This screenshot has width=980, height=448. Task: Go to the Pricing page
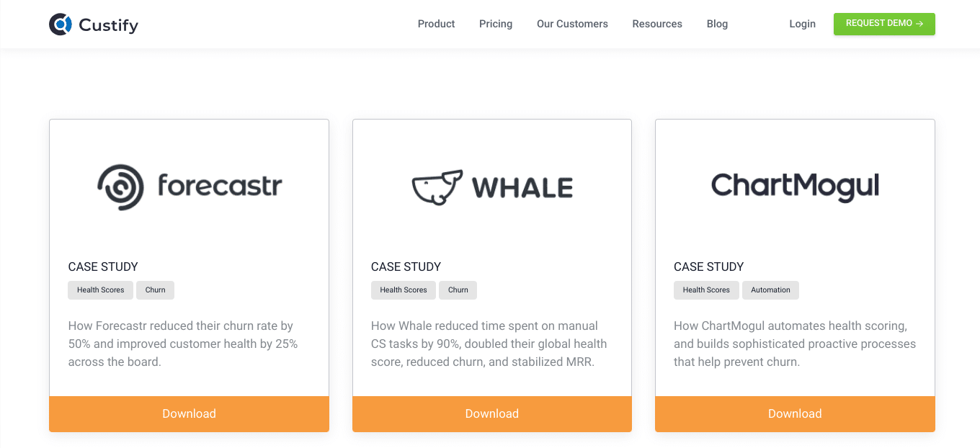496,24
